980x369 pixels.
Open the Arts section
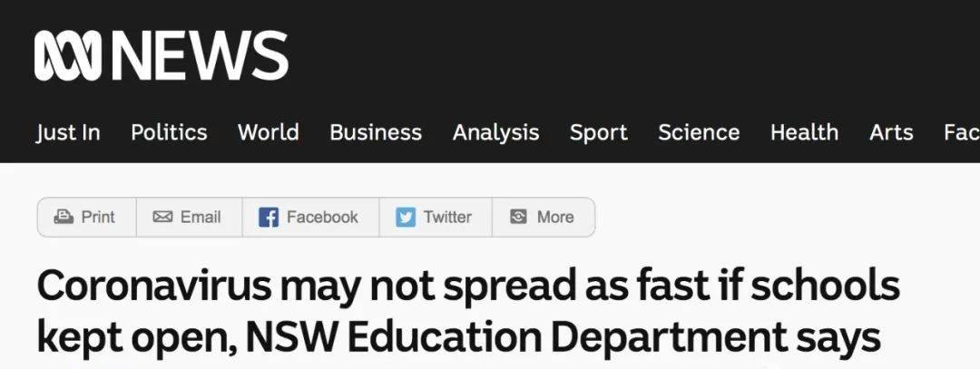(891, 132)
